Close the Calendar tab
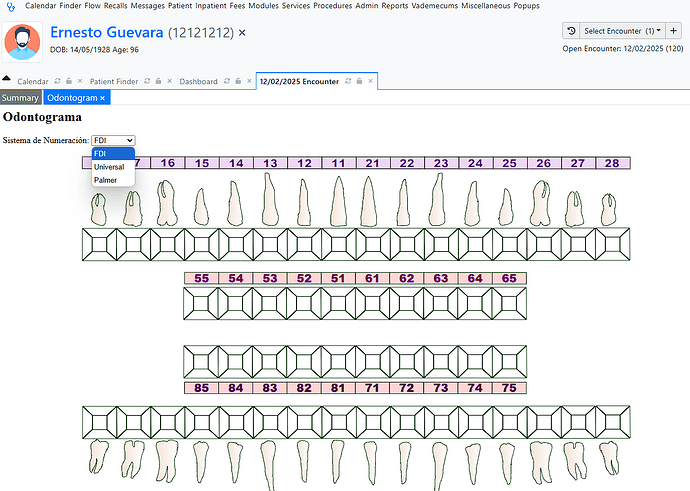The width and height of the screenshot is (690, 491). pos(80,81)
